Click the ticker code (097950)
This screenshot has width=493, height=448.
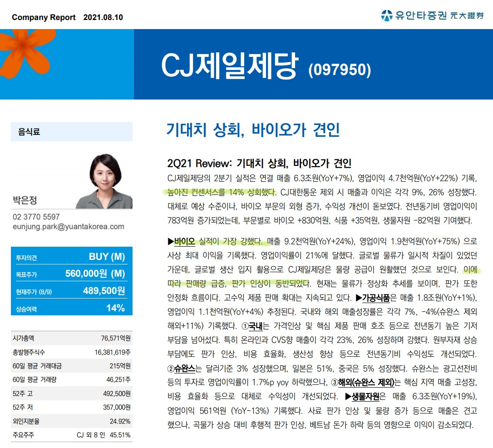340,70
